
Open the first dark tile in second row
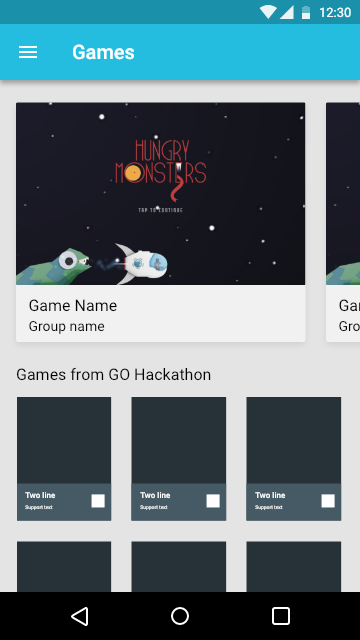tap(64, 567)
